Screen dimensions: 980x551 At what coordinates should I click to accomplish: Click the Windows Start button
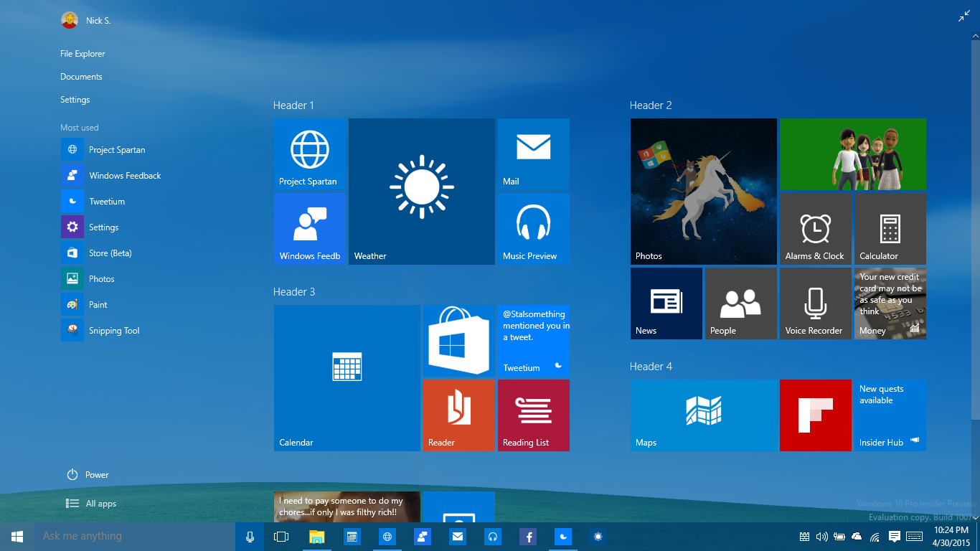pyautogui.click(x=17, y=536)
